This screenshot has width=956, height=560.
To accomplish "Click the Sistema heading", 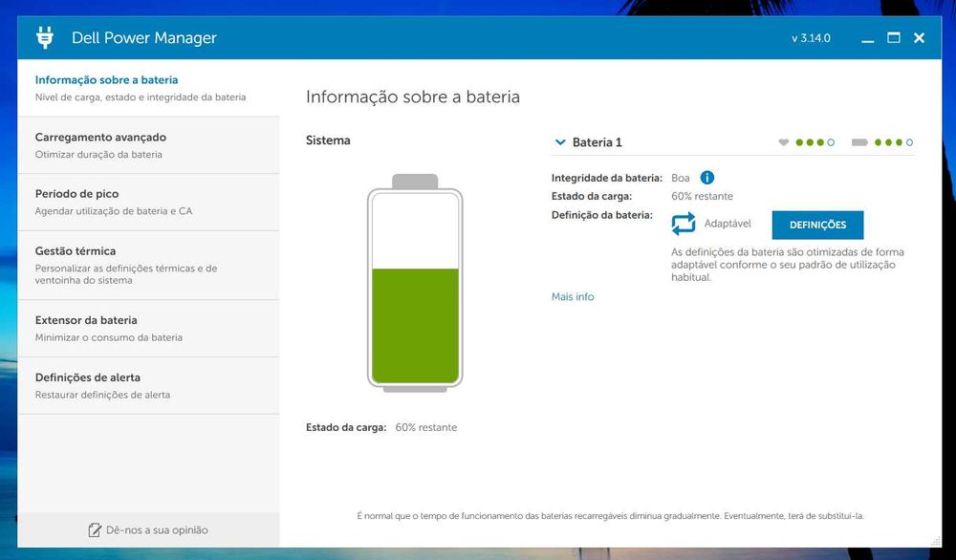I will pyautogui.click(x=328, y=140).
